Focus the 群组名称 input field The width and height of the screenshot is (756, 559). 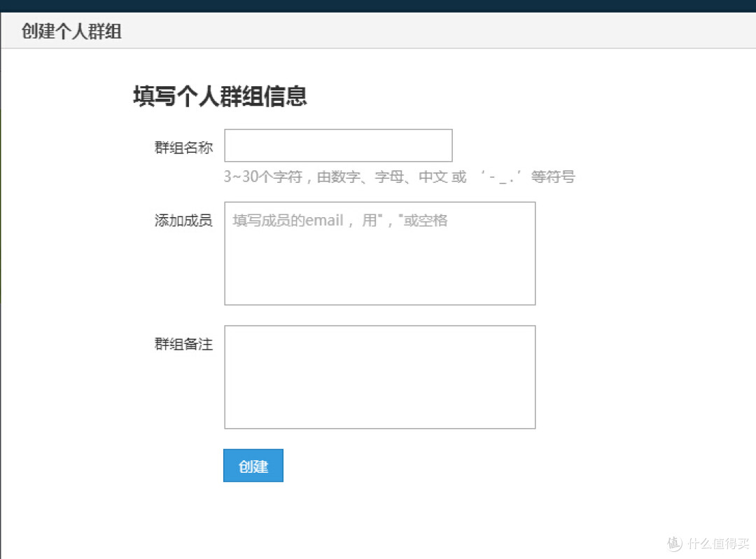tap(339, 145)
